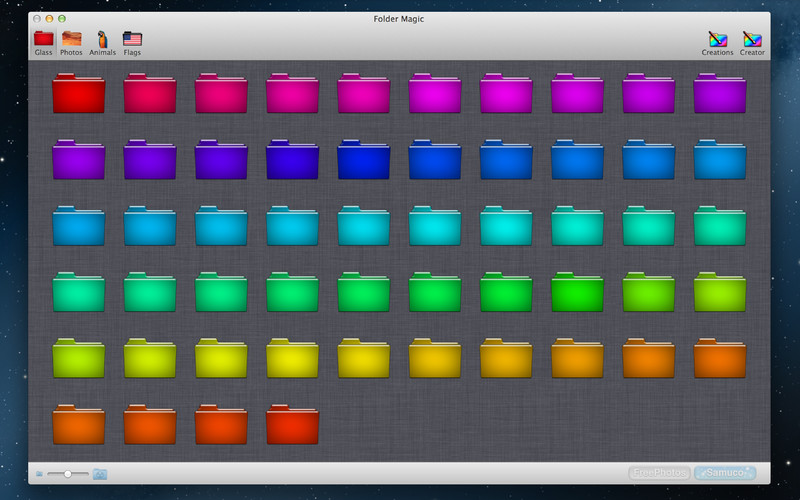Pick the bright cyan folder, seventh in third row
The image size is (800, 500).
[506, 226]
